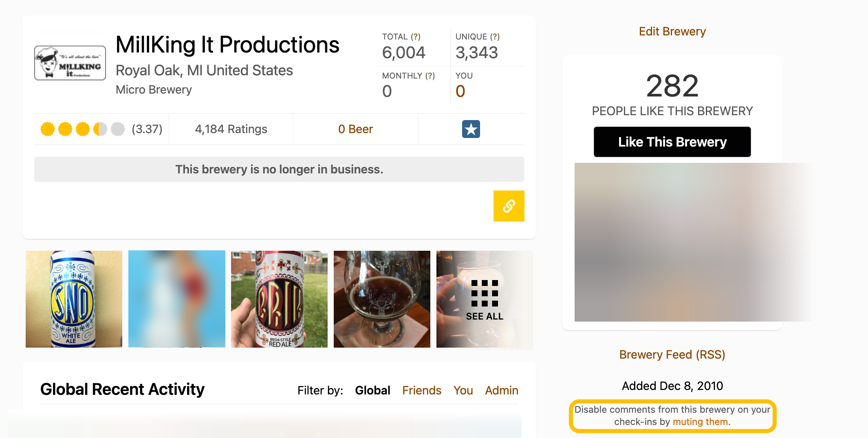Click the yellow link icon button

coord(509,206)
